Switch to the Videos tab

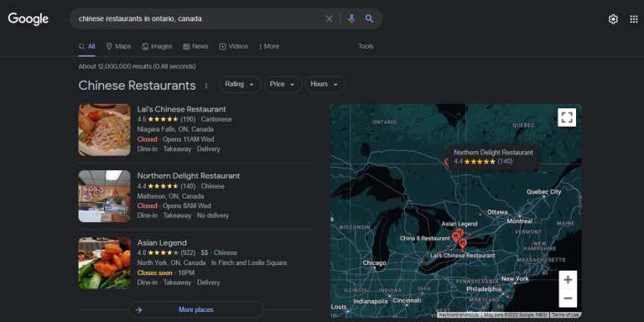[x=233, y=46]
